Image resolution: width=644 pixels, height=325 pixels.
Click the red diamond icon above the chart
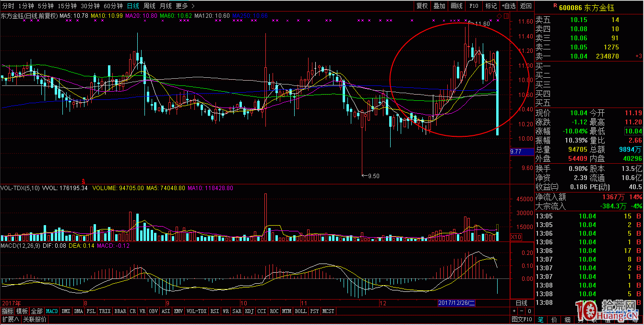(x=499, y=16)
